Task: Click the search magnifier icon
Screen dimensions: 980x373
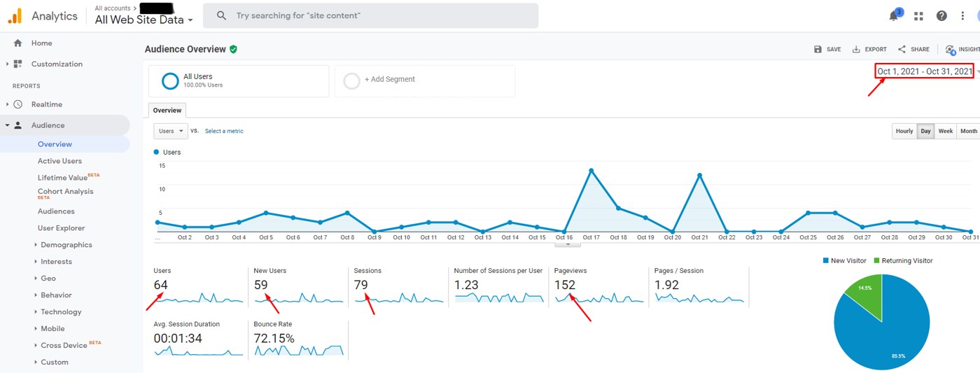Action: click(221, 15)
